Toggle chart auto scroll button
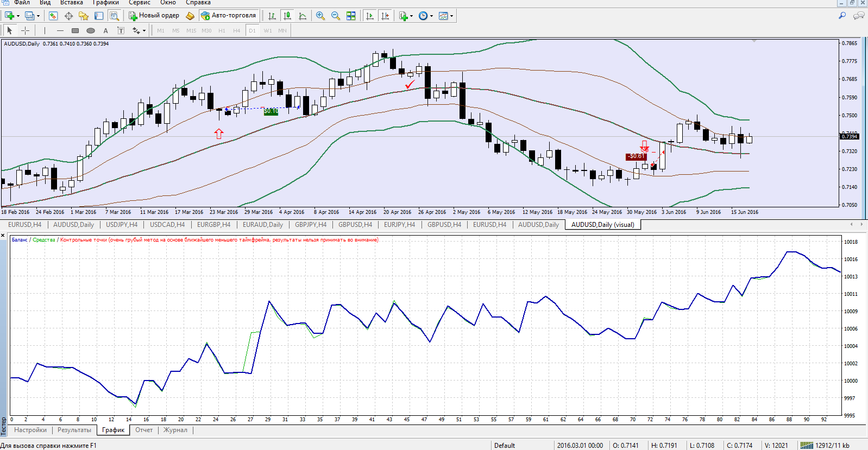Viewport: 868px width, 450px height. pyautogui.click(x=370, y=16)
